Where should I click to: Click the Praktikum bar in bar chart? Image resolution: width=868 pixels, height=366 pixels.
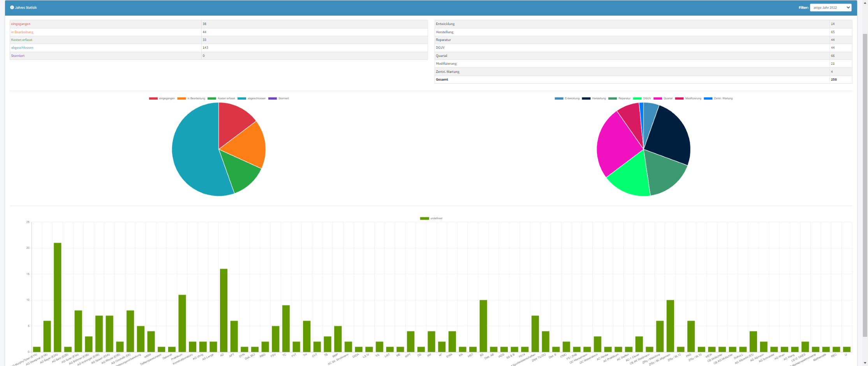pyautogui.click(x=182, y=323)
